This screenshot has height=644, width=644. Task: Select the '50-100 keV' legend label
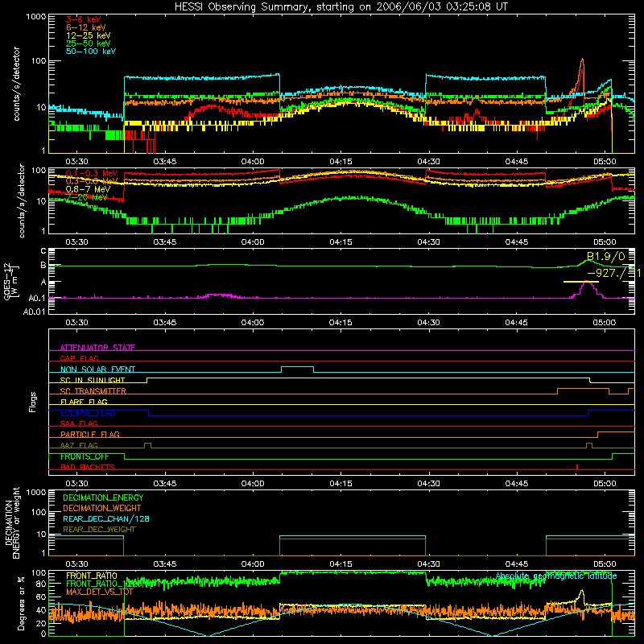click(x=91, y=52)
